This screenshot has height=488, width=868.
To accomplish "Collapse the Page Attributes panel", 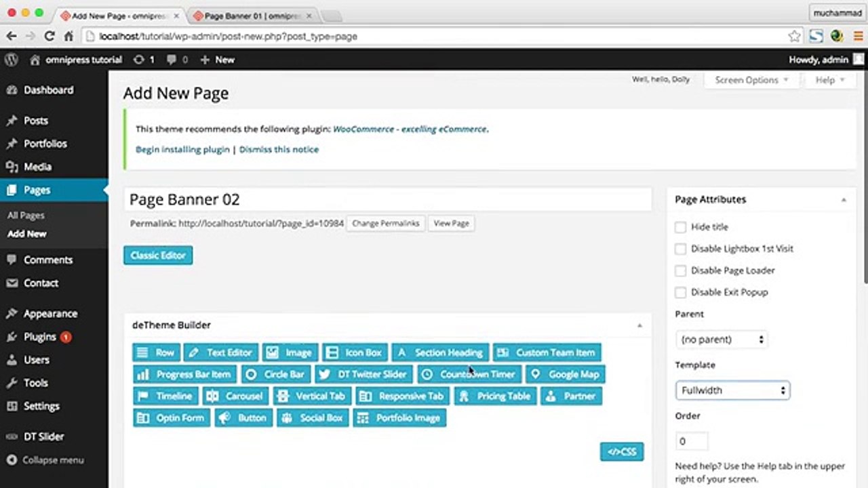I will click(x=844, y=200).
